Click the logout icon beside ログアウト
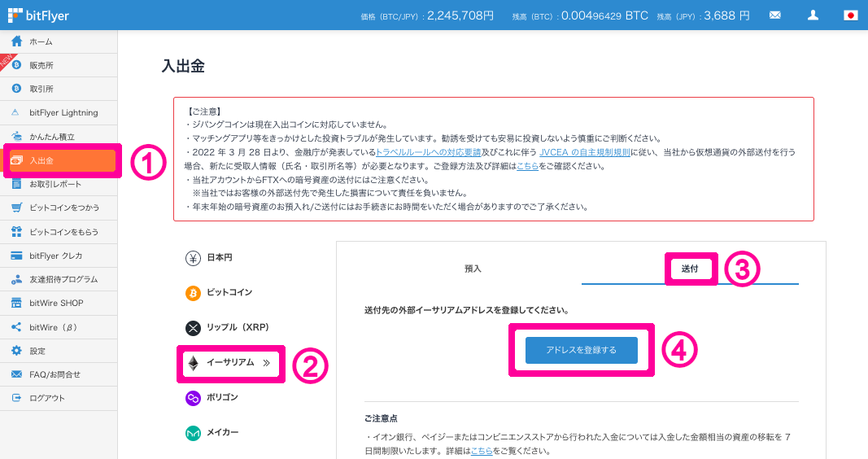This screenshot has height=459, width=868. 16,397
